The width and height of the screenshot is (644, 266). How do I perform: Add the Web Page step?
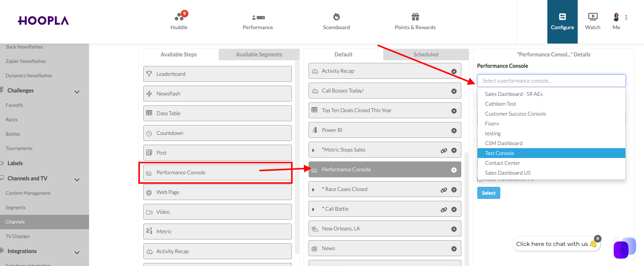click(x=218, y=192)
